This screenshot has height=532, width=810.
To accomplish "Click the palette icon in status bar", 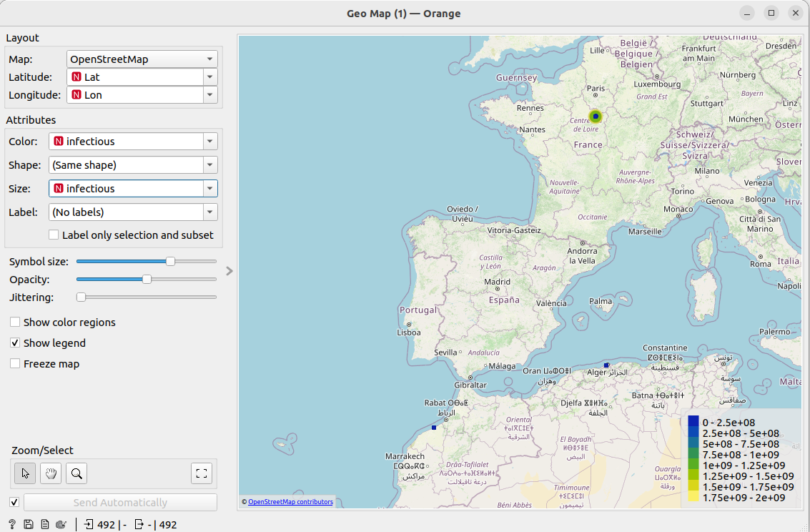I will click(x=61, y=524).
